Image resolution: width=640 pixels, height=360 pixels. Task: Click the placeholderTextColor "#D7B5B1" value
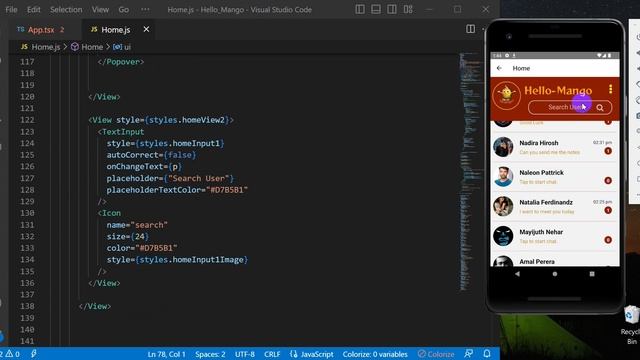coord(227,190)
